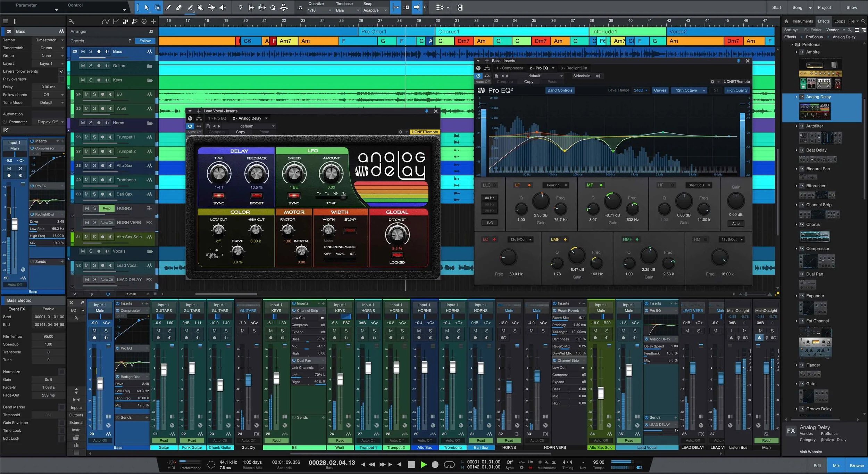The image size is (868, 474).
Task: Click the Band Controls button
Action: 560,90
